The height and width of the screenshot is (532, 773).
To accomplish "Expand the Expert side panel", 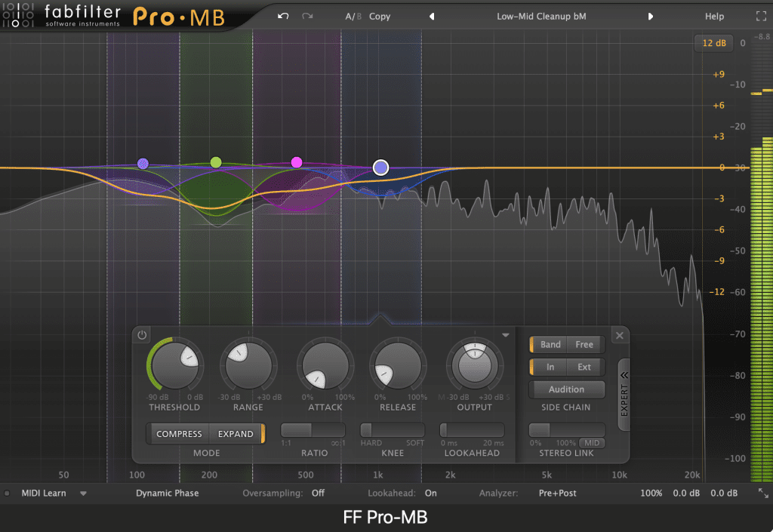I will (624, 394).
